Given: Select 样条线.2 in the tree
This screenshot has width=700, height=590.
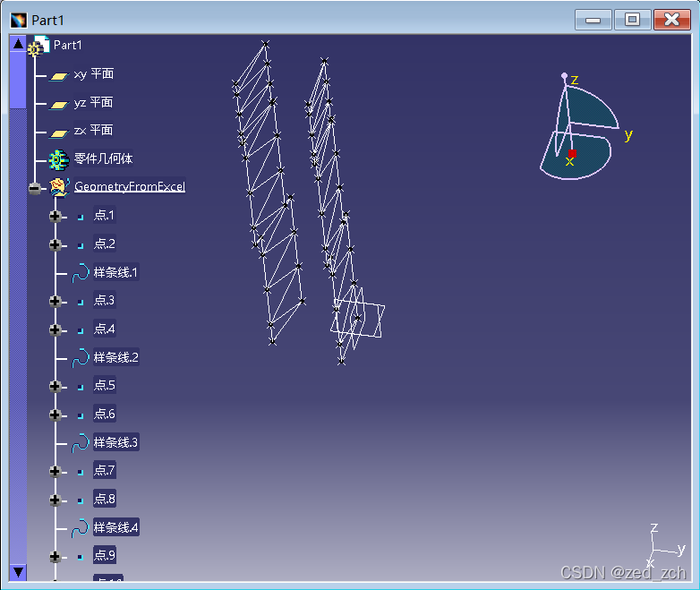Looking at the screenshot, I should tap(115, 357).
